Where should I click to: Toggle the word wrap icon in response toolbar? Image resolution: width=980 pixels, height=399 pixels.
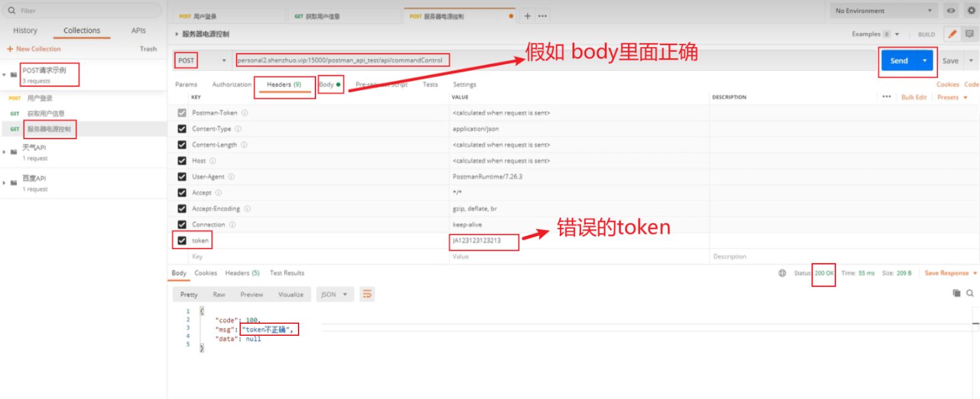[x=367, y=294]
